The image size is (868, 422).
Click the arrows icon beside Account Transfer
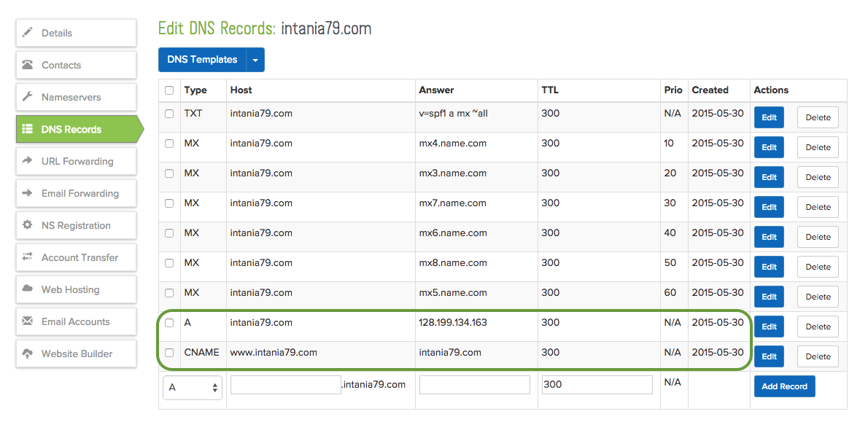point(28,257)
